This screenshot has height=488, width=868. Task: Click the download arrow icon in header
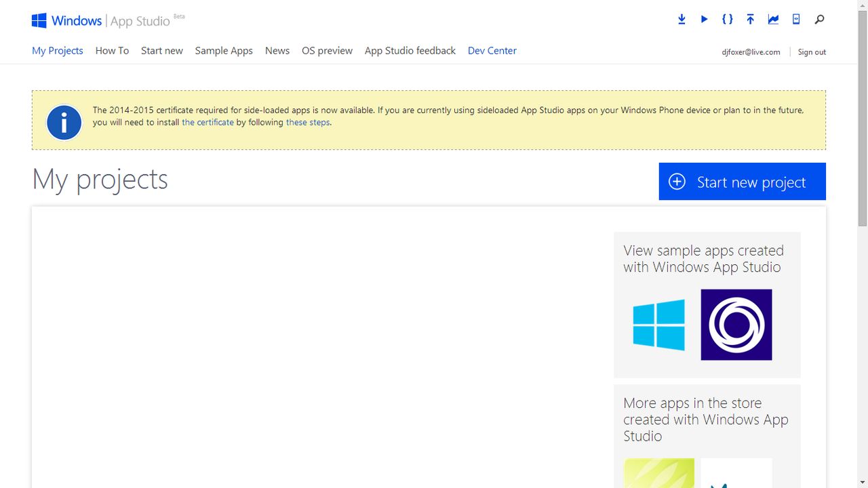click(682, 20)
